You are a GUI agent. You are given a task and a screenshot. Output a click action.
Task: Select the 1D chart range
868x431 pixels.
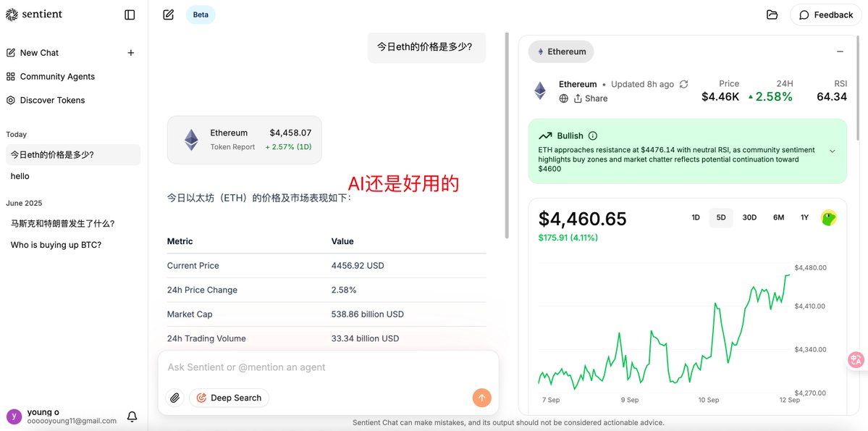coord(696,218)
